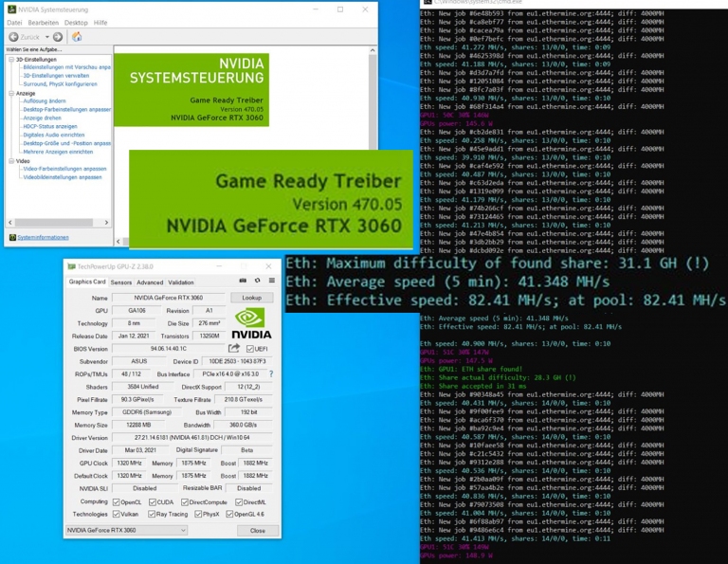Click the GPU-Z title bar icon
The image size is (728, 564).
pyautogui.click(x=71, y=266)
